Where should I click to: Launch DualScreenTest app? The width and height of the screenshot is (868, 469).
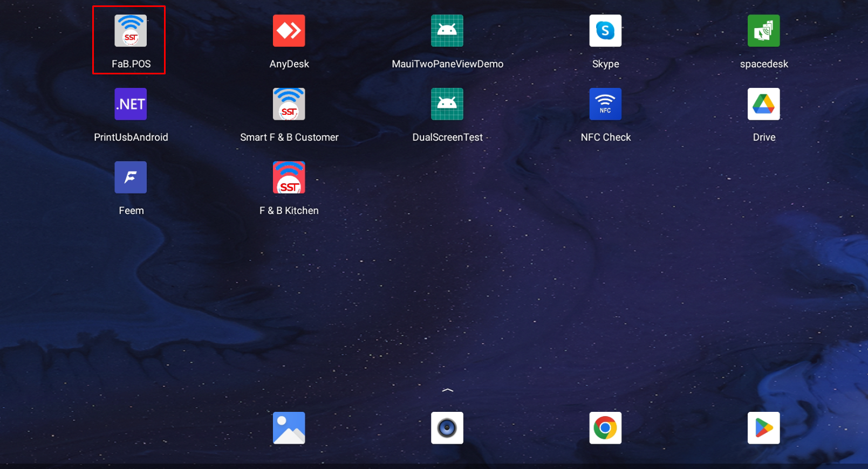coord(447,105)
